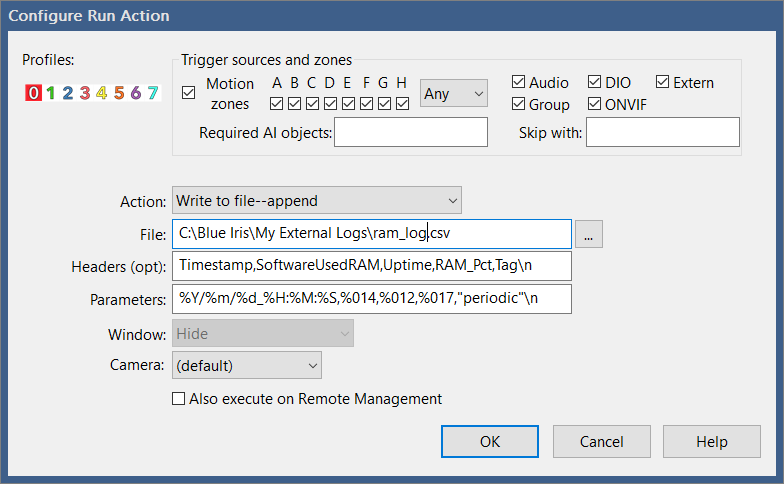Select profile 0 red icon
This screenshot has width=784, height=484.
click(x=33, y=92)
